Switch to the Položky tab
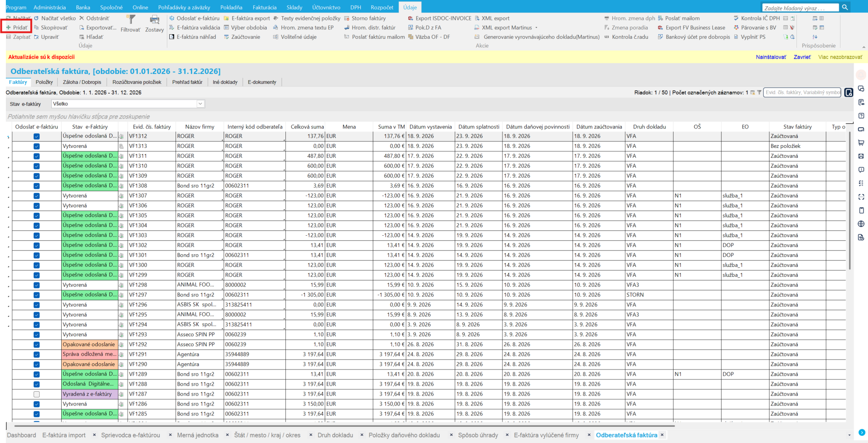Screen dimensions: 868x443 pos(44,82)
